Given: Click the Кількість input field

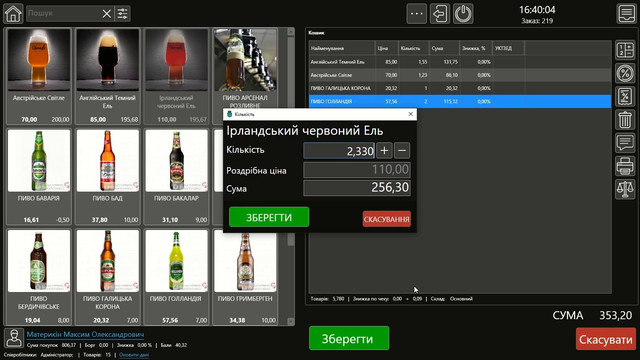Looking at the screenshot, I should pyautogui.click(x=339, y=151).
